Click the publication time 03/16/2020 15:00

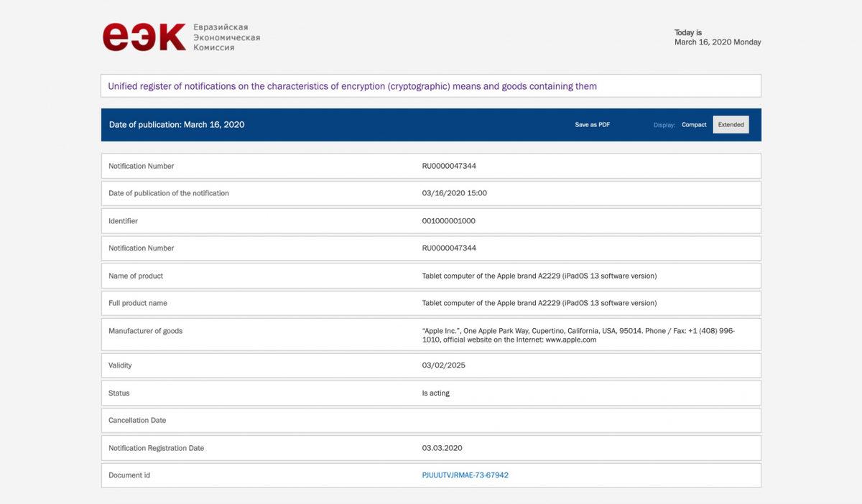(454, 193)
